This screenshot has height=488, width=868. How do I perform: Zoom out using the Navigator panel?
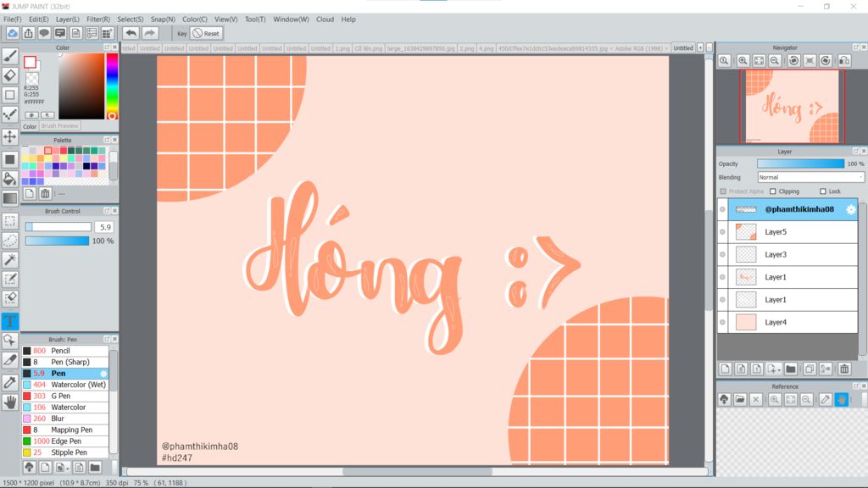(x=775, y=60)
